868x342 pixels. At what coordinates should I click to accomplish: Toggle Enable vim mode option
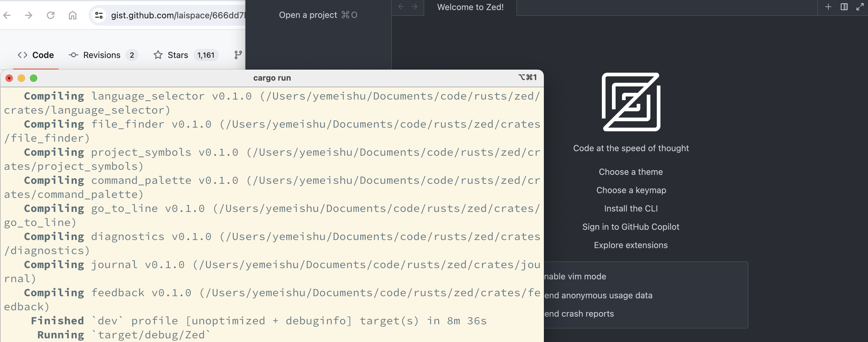click(x=575, y=277)
